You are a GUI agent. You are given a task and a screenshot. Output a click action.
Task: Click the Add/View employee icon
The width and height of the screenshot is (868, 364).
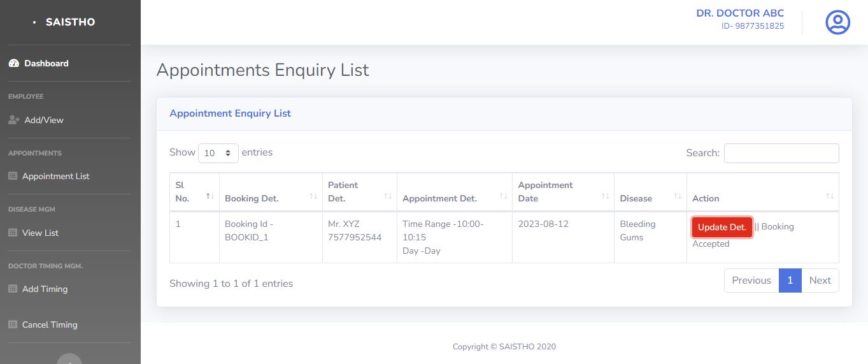coord(14,120)
